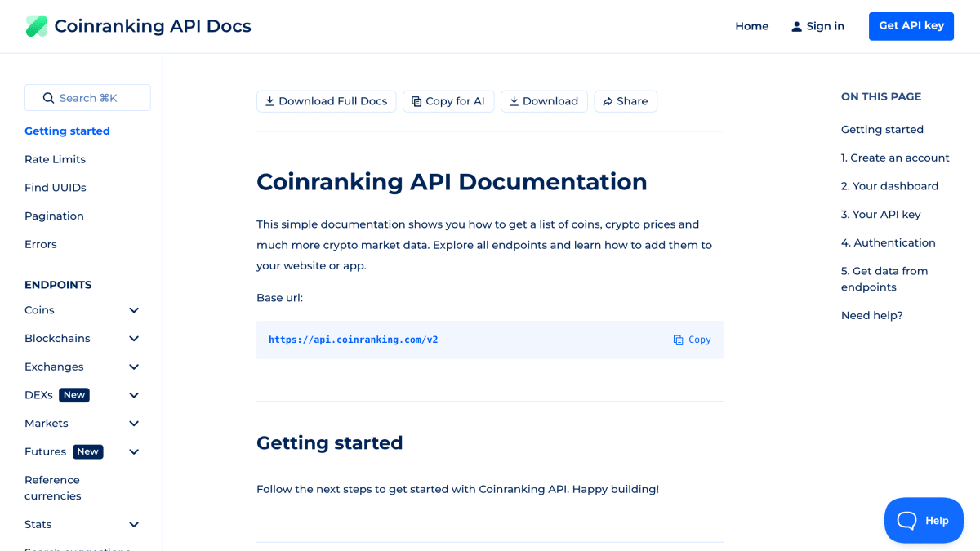Open Rate Limits in sidebar
Image resolution: width=980 pixels, height=551 pixels.
(x=55, y=159)
